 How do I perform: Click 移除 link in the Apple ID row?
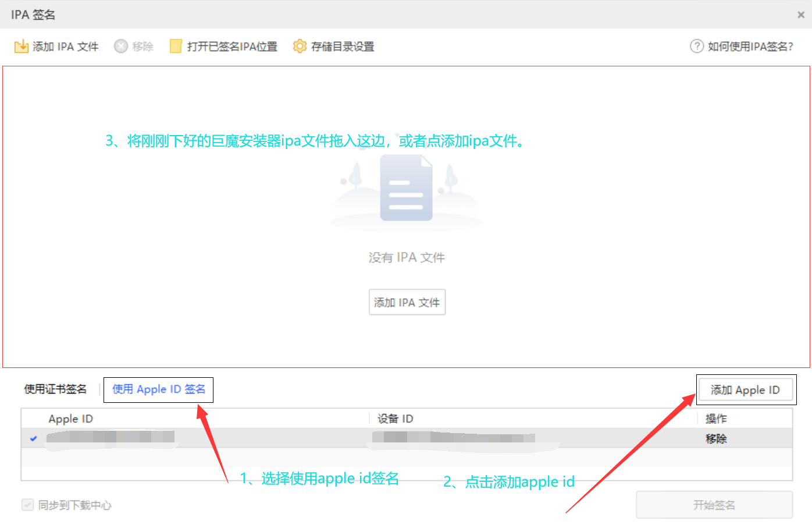[716, 439]
